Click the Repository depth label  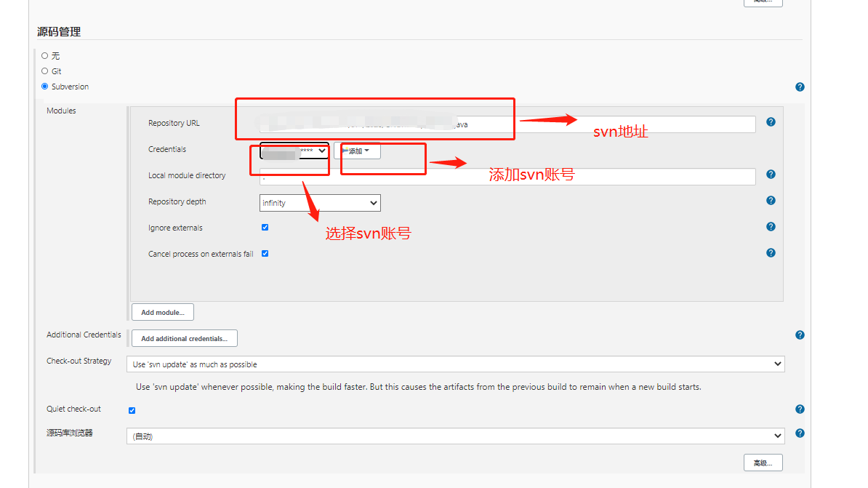[x=177, y=201]
